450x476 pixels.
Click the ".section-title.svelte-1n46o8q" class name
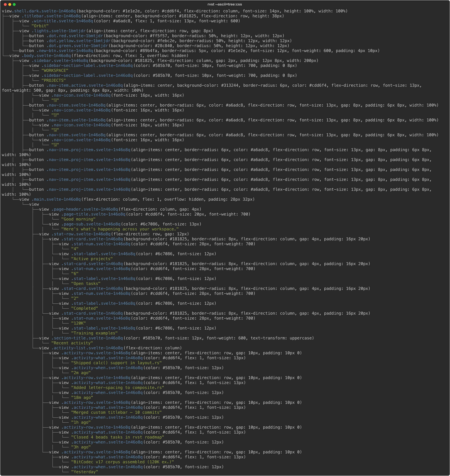point(87,338)
